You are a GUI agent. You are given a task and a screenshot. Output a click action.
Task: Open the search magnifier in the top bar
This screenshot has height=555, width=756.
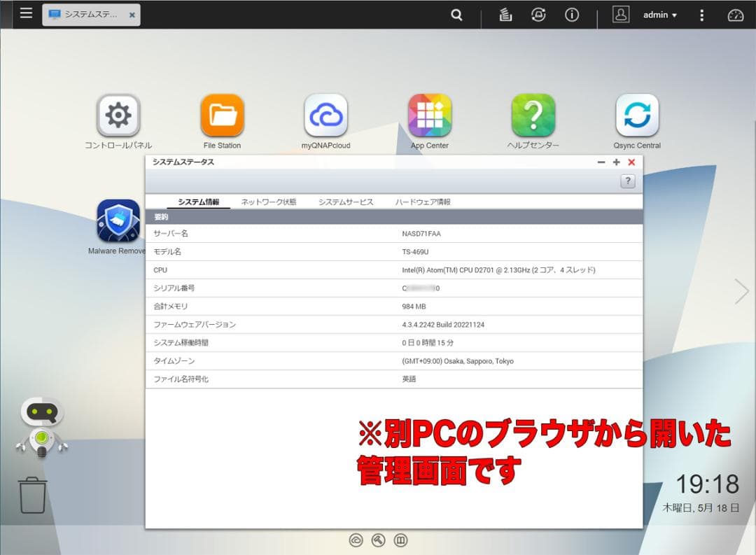[x=456, y=15]
